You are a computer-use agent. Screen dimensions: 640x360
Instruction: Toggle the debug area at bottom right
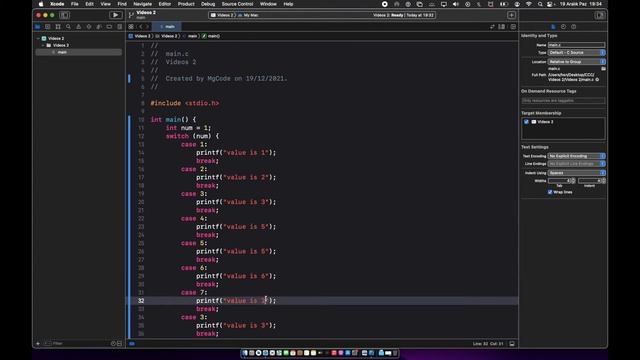(x=512, y=344)
